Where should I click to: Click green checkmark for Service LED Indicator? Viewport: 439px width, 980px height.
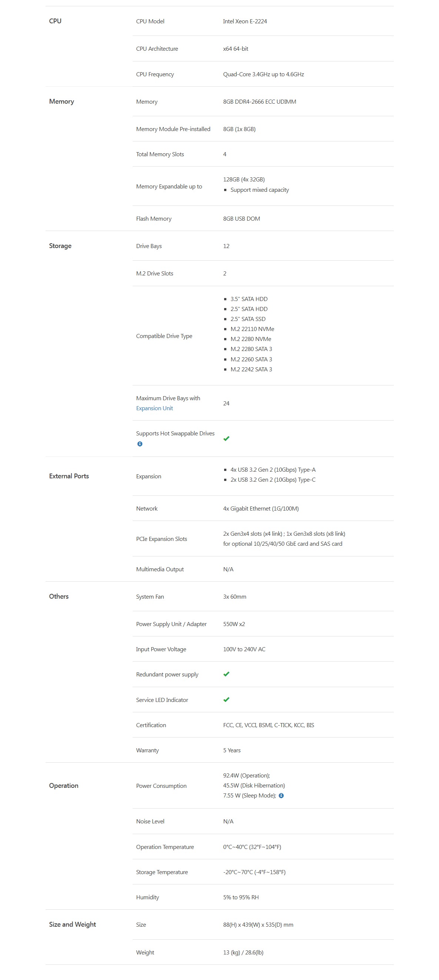(226, 700)
